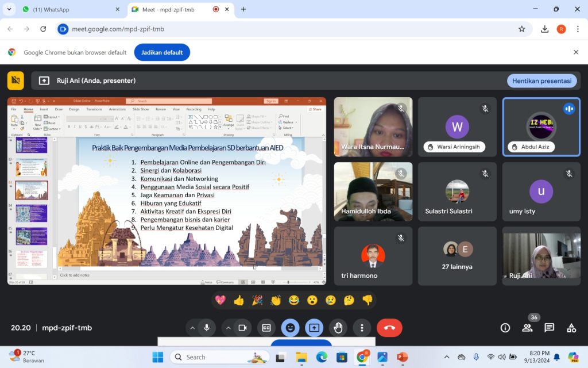
Task: Show the participants list
Action: tap(527, 328)
